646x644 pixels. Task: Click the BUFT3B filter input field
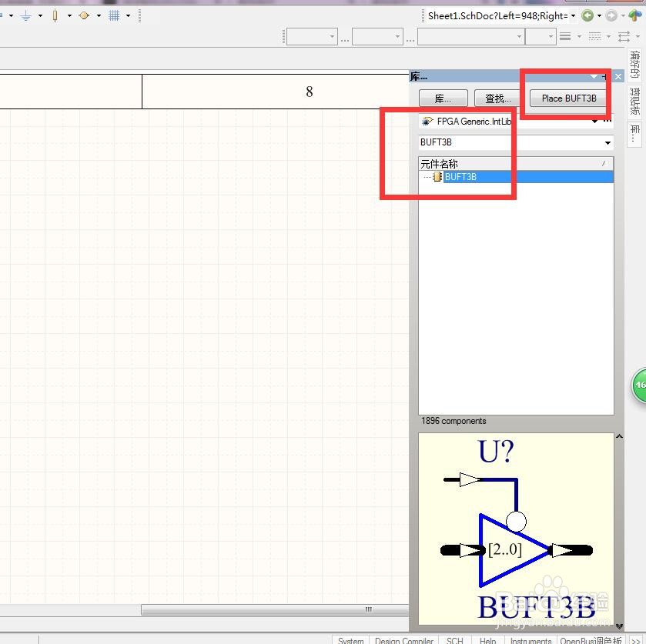(x=510, y=142)
